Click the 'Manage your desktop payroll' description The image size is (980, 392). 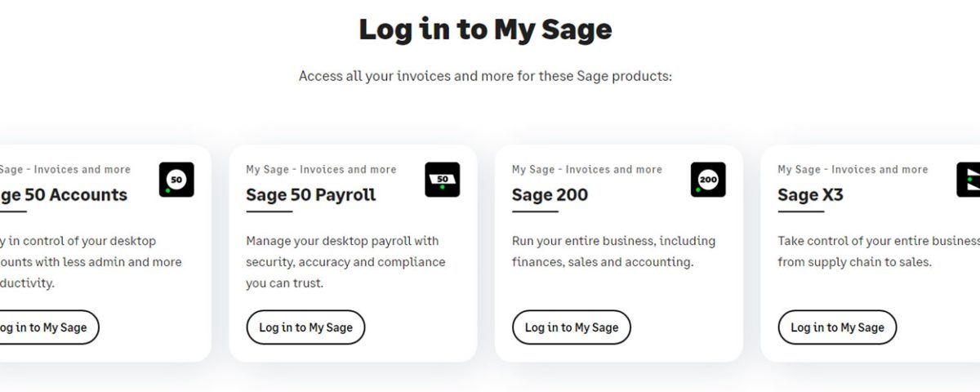click(x=345, y=262)
